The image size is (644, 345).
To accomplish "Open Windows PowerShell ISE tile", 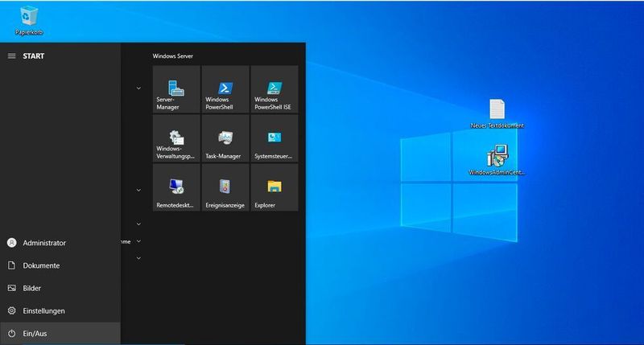I will 275,89.
